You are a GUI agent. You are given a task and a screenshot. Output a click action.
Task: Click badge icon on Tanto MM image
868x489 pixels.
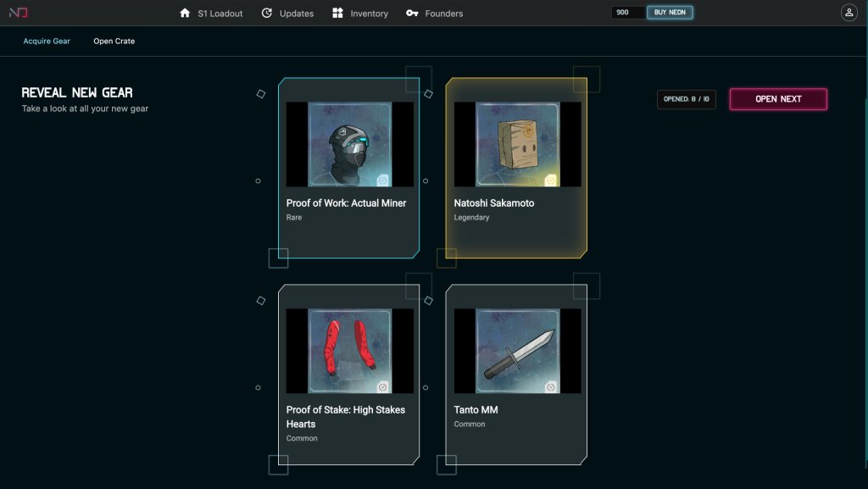tap(551, 387)
